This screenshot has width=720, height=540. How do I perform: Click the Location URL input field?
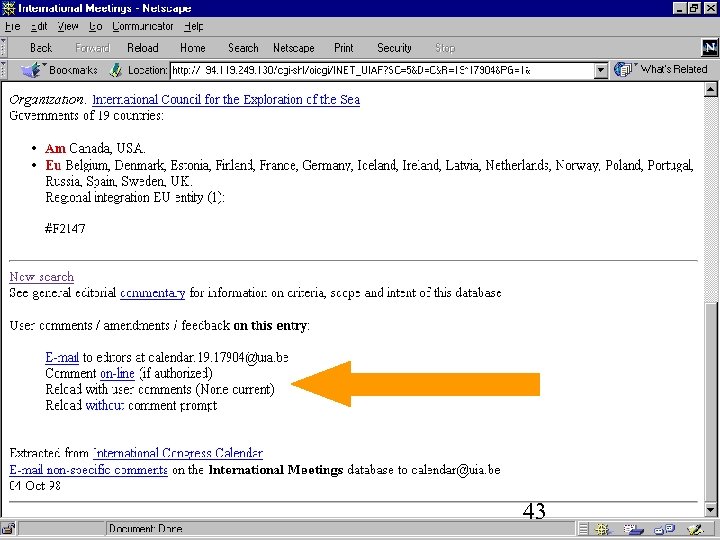coord(382,71)
